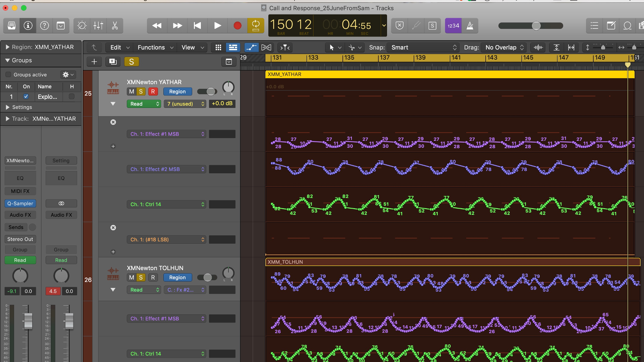Open the Smart Controls view

click(82, 25)
